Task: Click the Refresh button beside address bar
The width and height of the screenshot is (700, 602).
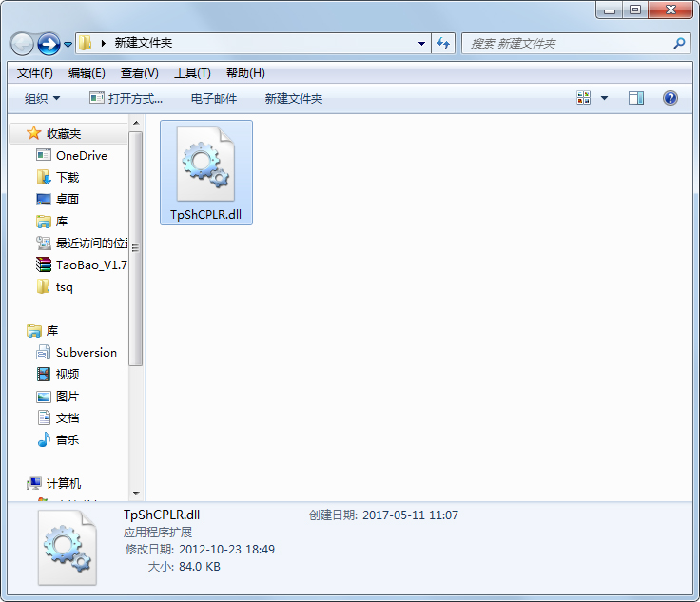Action: [x=443, y=44]
